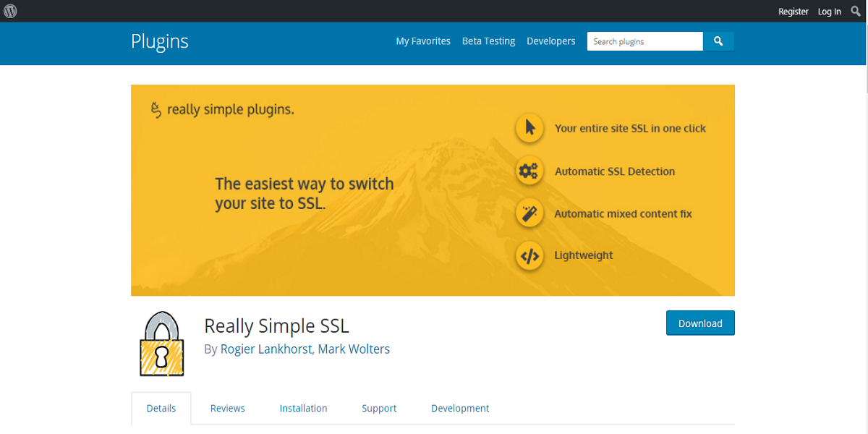Click the Plugins header title
Screen dimensions: 868x434
coord(160,41)
